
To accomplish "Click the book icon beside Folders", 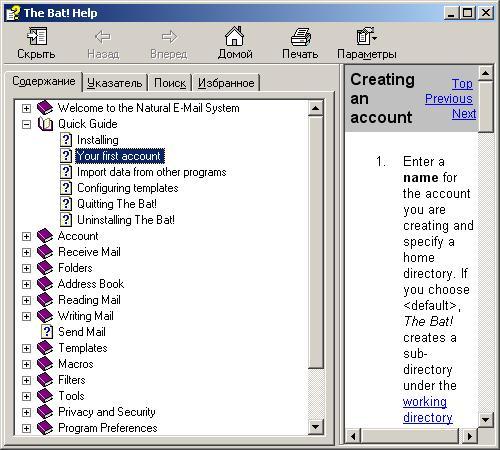I will (x=45, y=268).
